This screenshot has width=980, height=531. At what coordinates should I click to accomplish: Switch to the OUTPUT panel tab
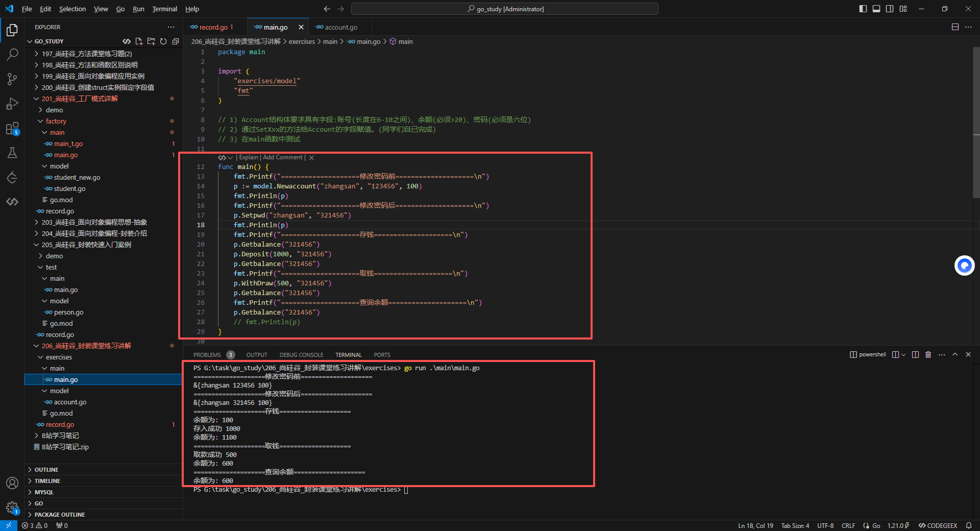pos(257,355)
